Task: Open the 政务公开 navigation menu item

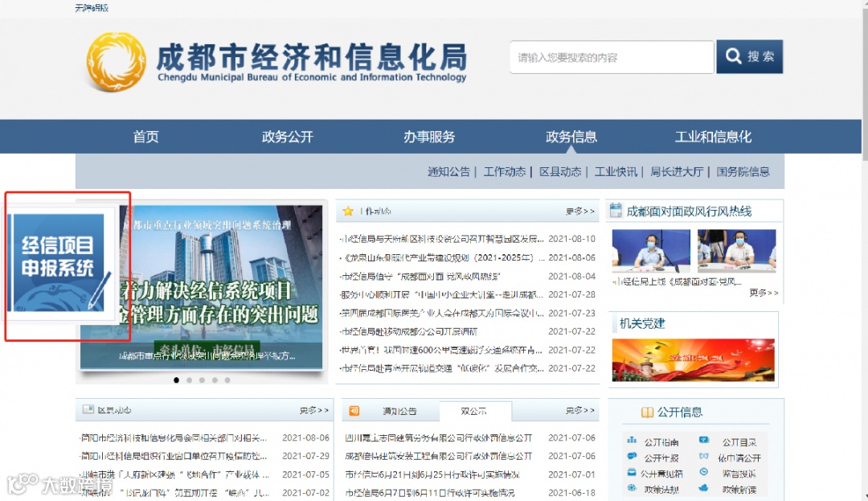Action: point(287,137)
